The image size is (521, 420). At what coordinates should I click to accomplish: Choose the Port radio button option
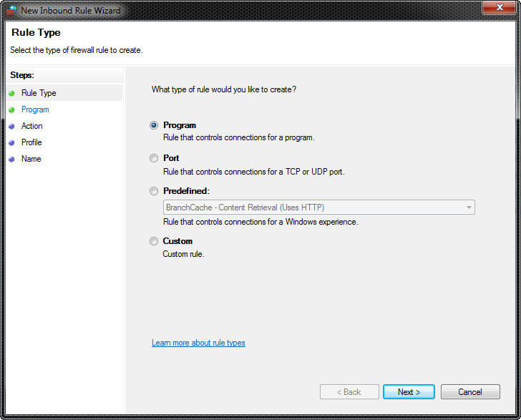(x=154, y=158)
